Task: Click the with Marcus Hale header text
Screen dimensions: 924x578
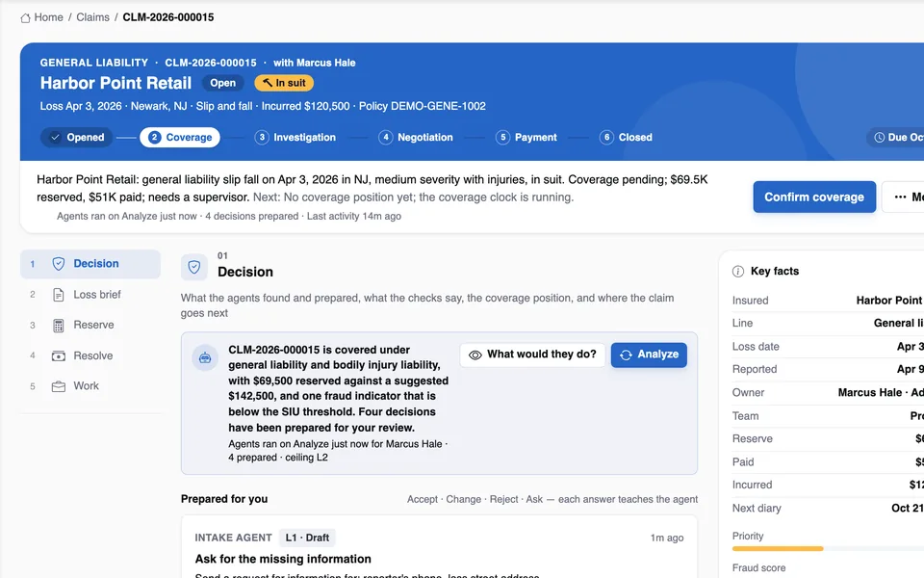Action: click(x=314, y=63)
